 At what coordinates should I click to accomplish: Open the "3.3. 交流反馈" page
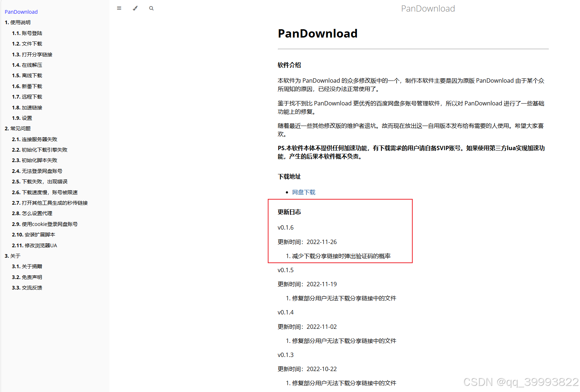tap(27, 287)
